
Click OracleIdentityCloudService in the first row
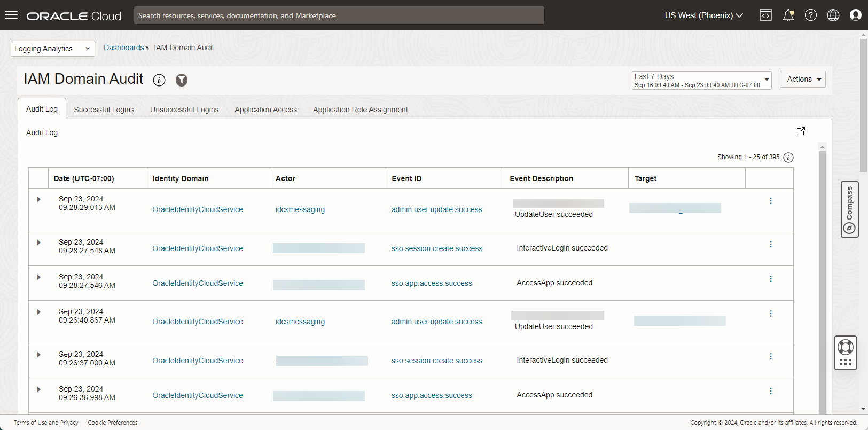[x=198, y=209]
